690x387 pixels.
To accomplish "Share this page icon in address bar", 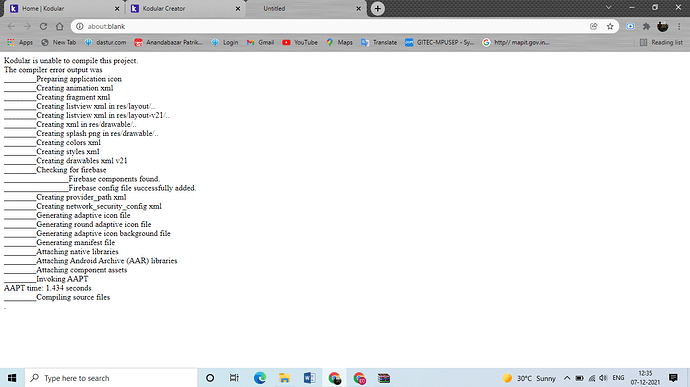I will (x=594, y=26).
